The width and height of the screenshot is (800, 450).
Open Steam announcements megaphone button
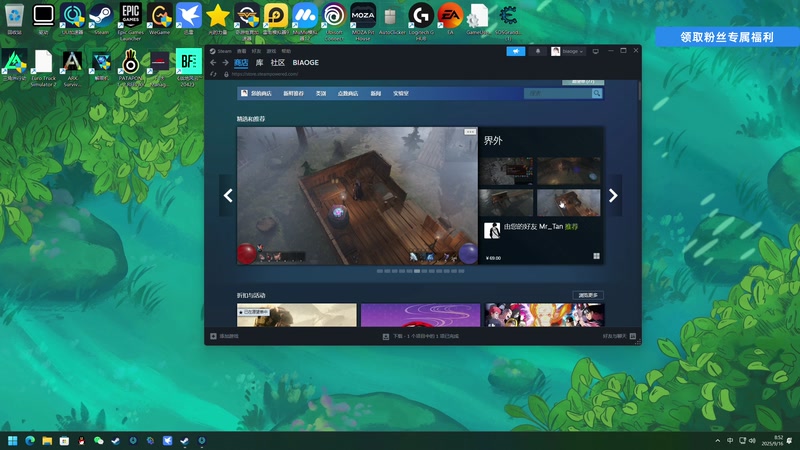[516, 51]
